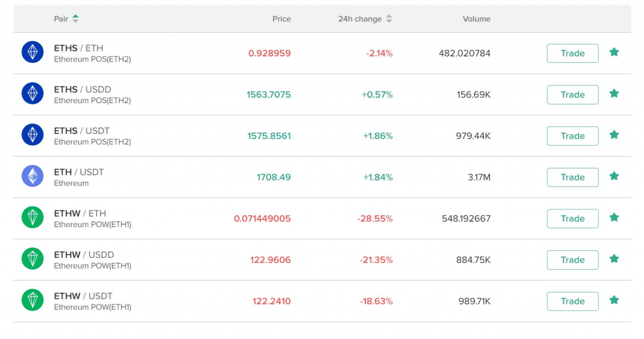Select the ETH / USDT pair name

(x=79, y=172)
